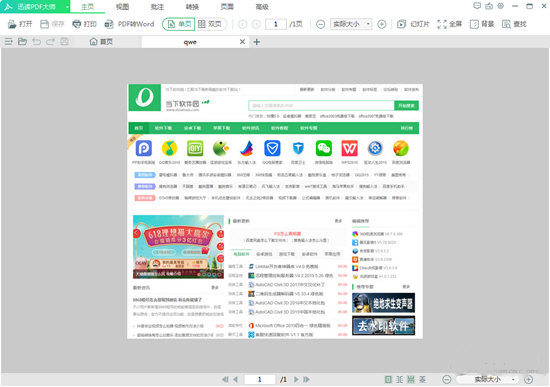
Task: Switch to 双页 double-page view
Action: coord(210,24)
